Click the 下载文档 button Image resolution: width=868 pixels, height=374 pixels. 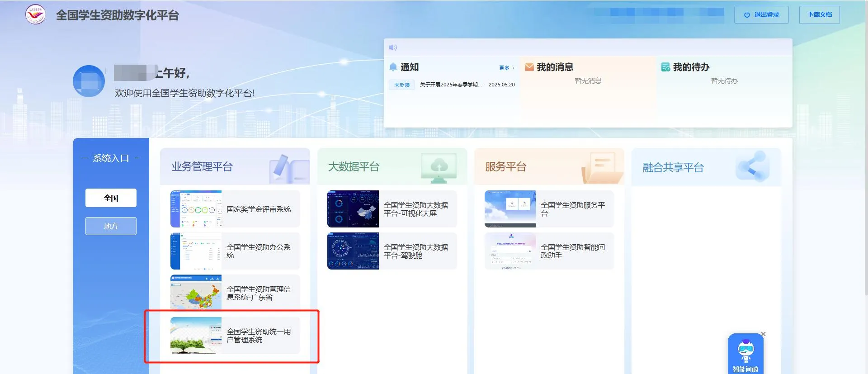point(819,14)
